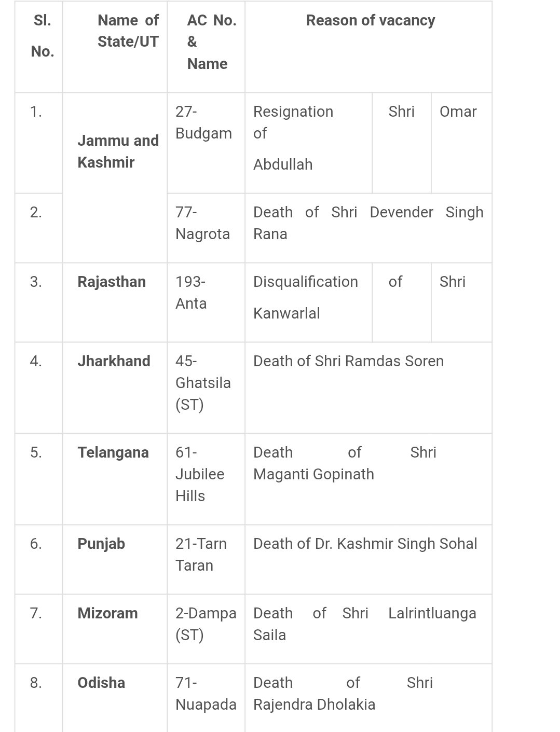
Task: Select the 'Sl. No.' header cell
Action: (x=42, y=36)
